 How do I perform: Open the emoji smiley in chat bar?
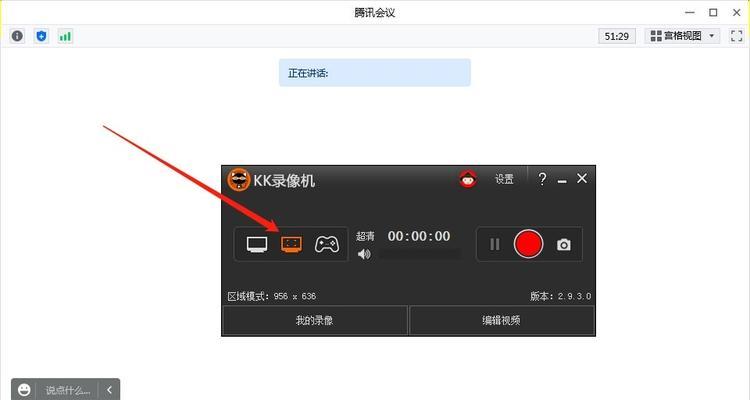24,390
